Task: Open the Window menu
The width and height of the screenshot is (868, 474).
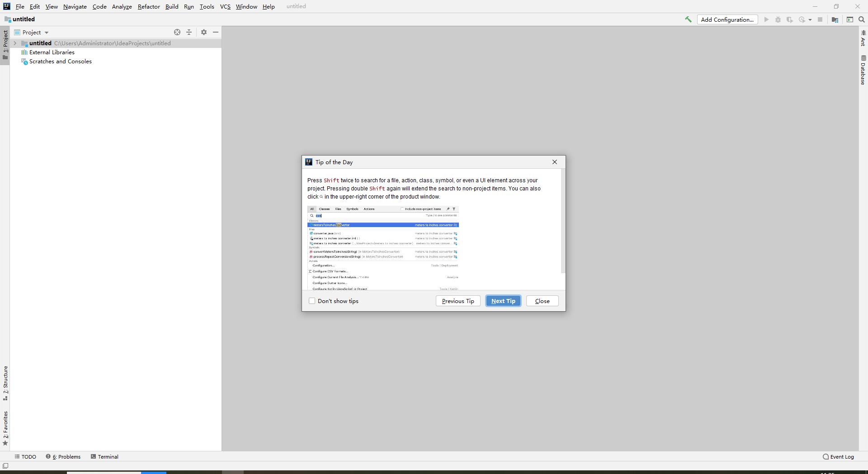Action: tap(246, 6)
